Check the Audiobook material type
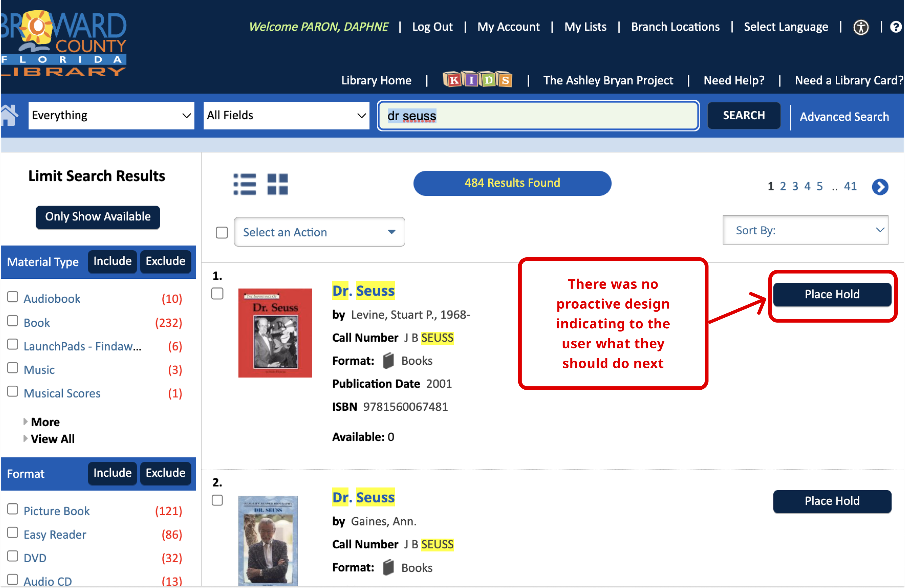 click(x=13, y=297)
